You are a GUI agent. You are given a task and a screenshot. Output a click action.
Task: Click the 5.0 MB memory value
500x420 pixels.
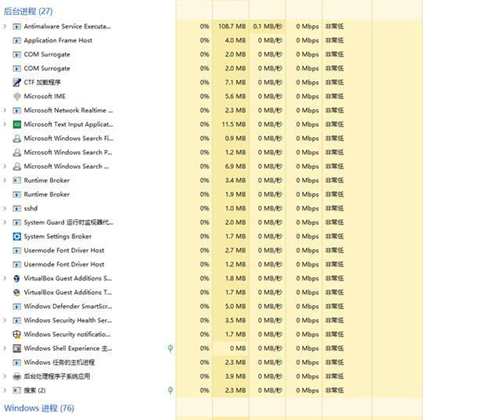pyautogui.click(x=235, y=306)
